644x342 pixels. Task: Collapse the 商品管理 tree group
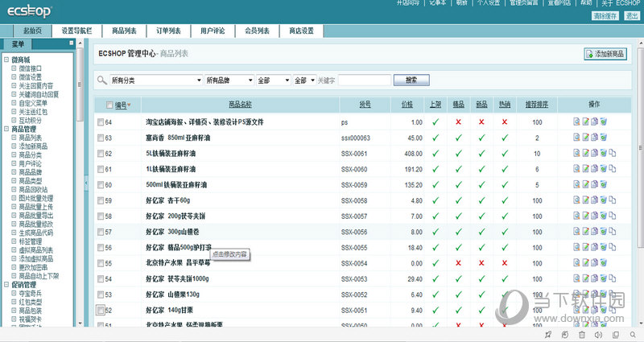[6, 129]
